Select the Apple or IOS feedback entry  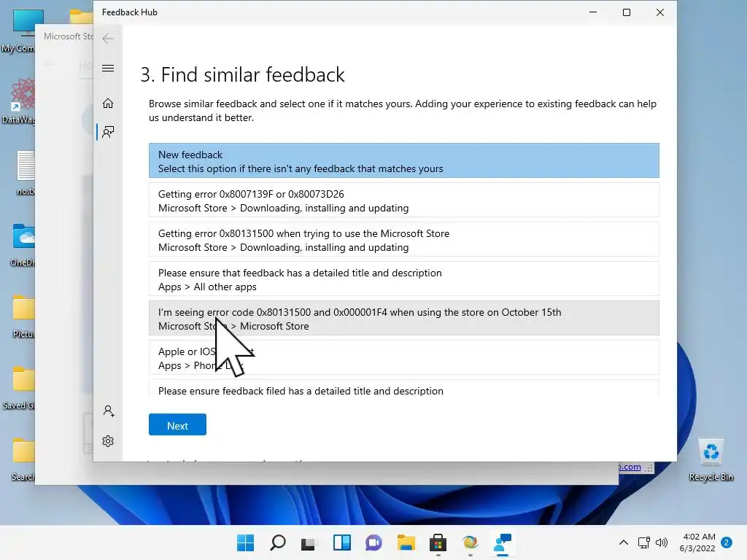coord(404,358)
